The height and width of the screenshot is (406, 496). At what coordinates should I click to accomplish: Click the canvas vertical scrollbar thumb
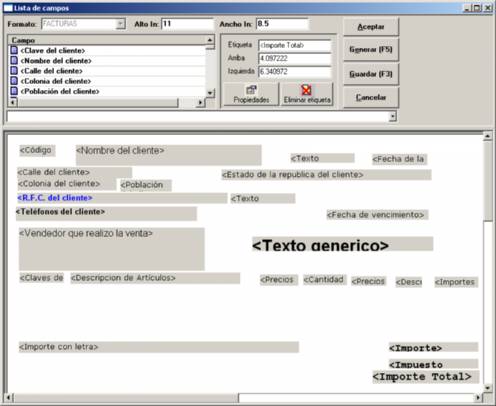(488, 181)
